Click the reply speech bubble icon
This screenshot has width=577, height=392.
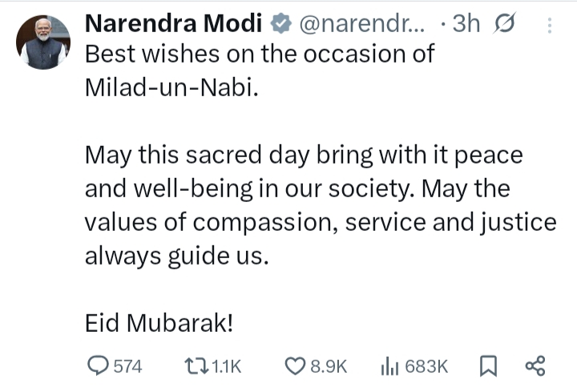pos(97,366)
